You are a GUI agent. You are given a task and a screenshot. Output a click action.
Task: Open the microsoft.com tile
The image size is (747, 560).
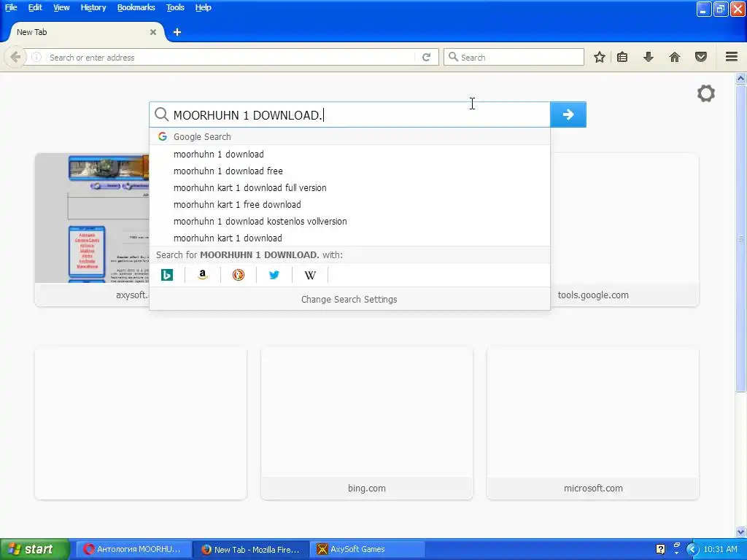(593, 424)
